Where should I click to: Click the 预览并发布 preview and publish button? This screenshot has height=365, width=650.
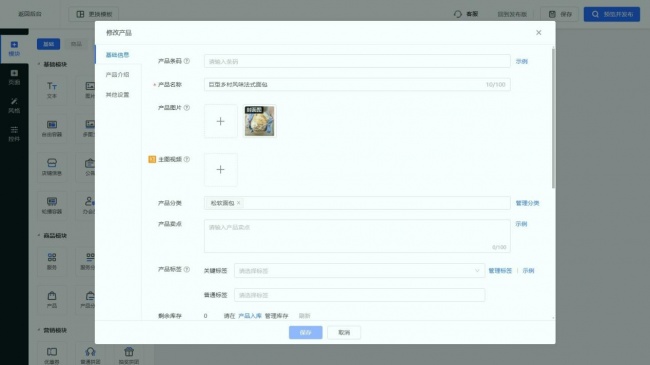point(612,14)
